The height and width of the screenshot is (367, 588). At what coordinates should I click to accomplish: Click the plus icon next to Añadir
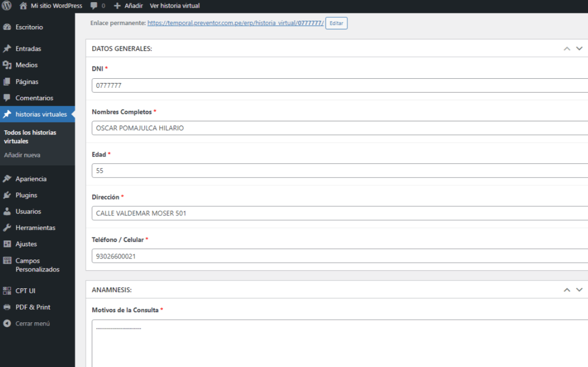117,6
